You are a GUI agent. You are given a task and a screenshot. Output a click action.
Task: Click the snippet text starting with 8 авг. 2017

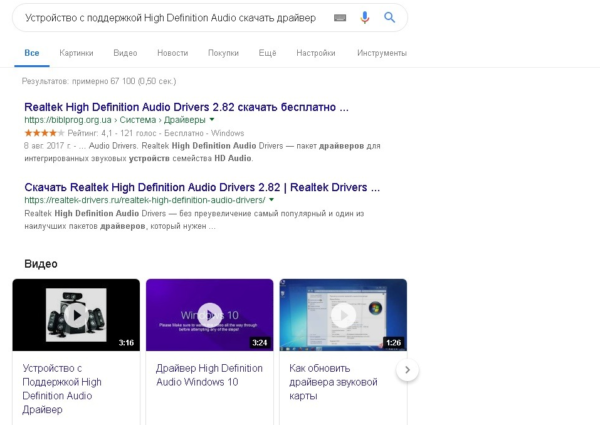pos(202,152)
